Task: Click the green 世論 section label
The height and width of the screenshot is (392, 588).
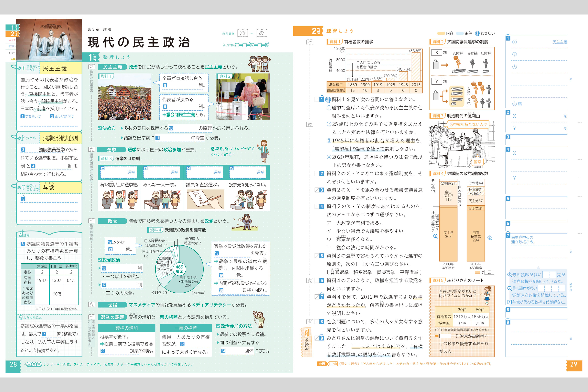Action: (x=112, y=305)
